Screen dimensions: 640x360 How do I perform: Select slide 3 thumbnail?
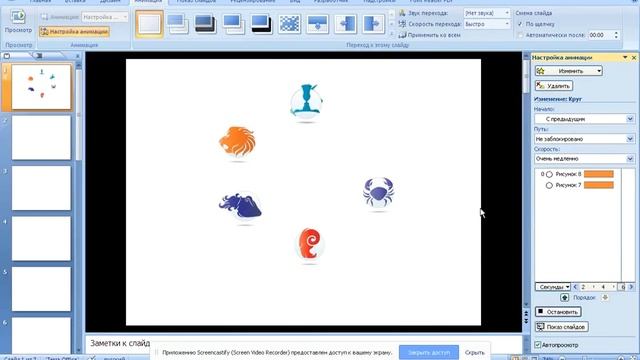point(41,188)
